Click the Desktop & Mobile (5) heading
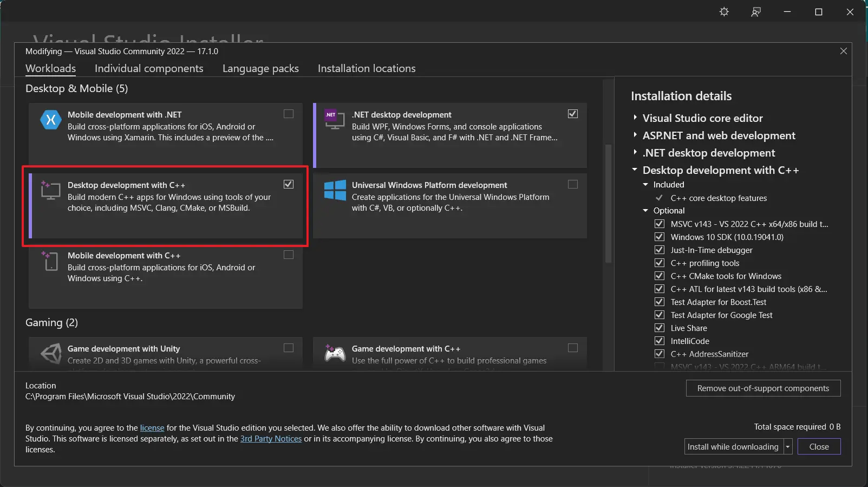 [x=77, y=88]
